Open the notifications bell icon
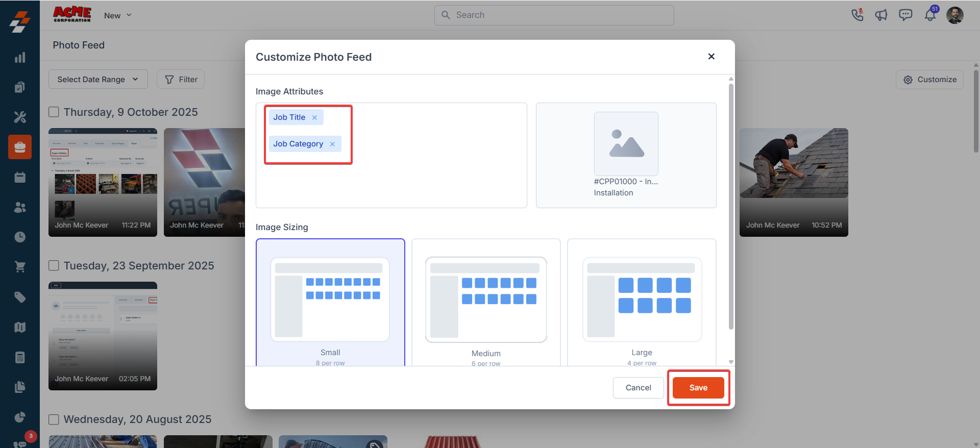The height and width of the screenshot is (448, 980). pyautogui.click(x=930, y=14)
